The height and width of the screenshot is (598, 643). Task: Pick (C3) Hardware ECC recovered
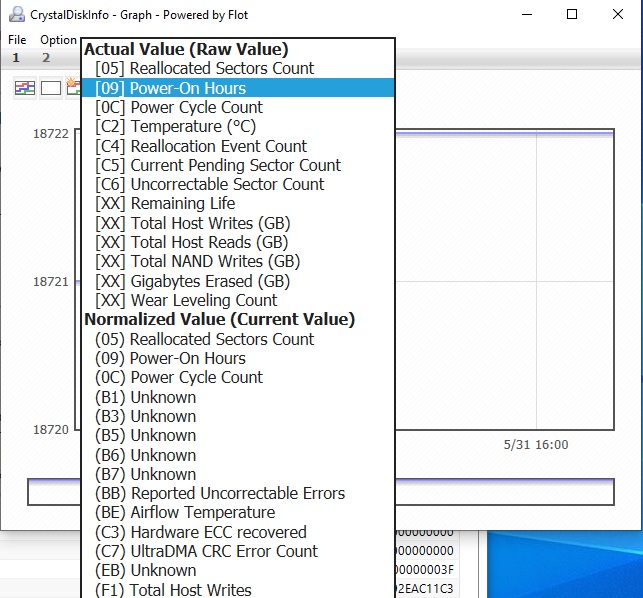click(x=238, y=532)
